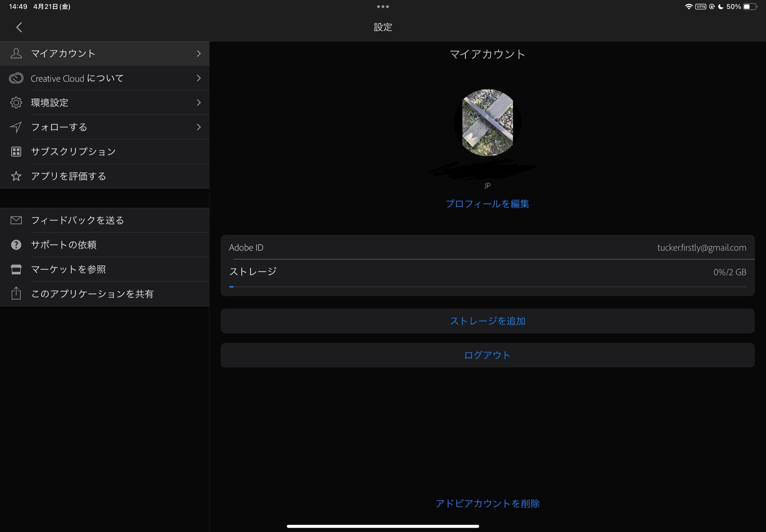Select フィードバックを送る menu entry
The height and width of the screenshot is (532, 766).
(77, 220)
